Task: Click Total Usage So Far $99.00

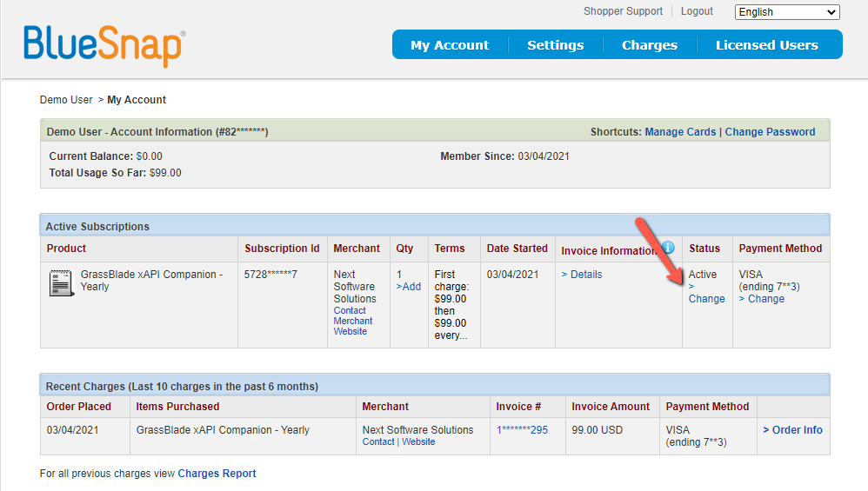Action: (115, 173)
